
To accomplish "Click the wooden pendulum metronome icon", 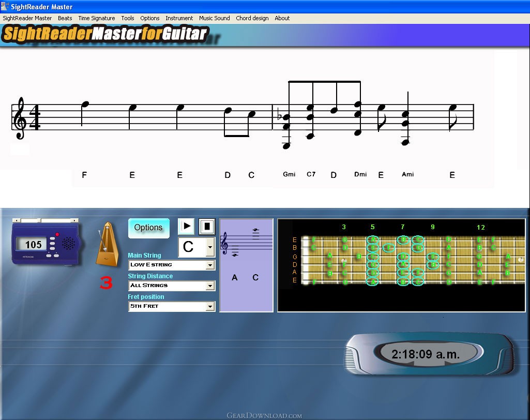I will pos(108,244).
